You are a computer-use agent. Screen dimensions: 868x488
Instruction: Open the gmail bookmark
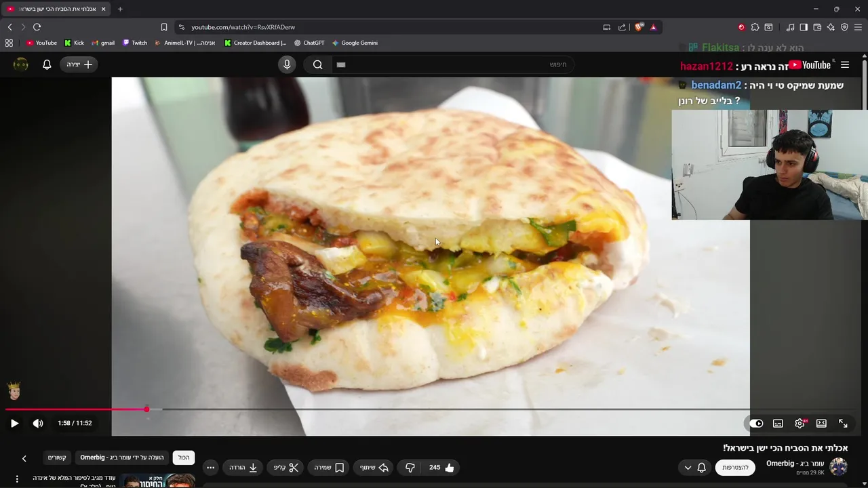[x=103, y=43]
